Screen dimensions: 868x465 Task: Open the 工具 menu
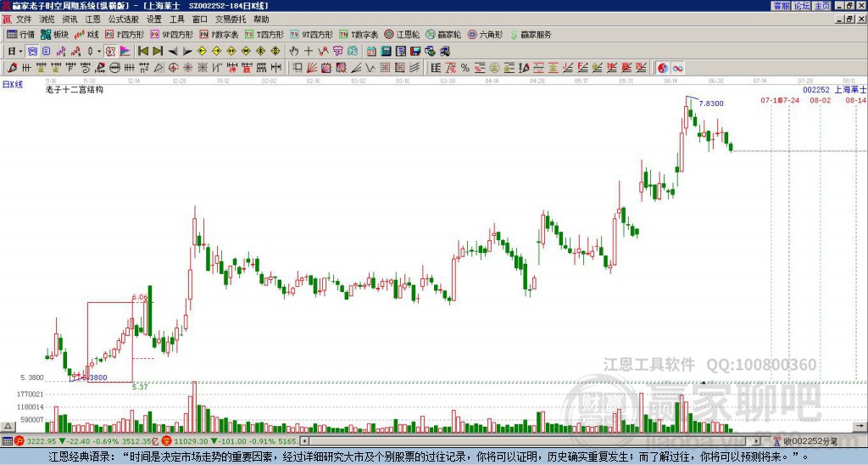177,20
